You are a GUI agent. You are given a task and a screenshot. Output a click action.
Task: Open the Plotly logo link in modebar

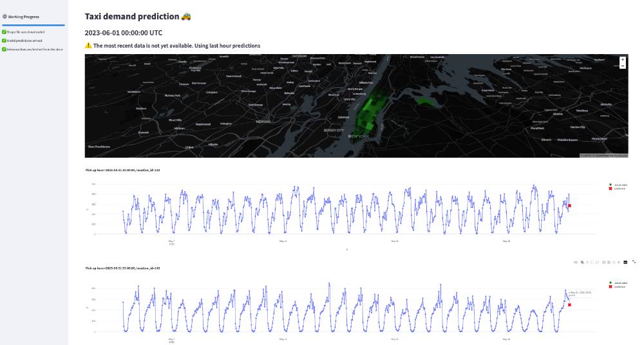point(625,262)
